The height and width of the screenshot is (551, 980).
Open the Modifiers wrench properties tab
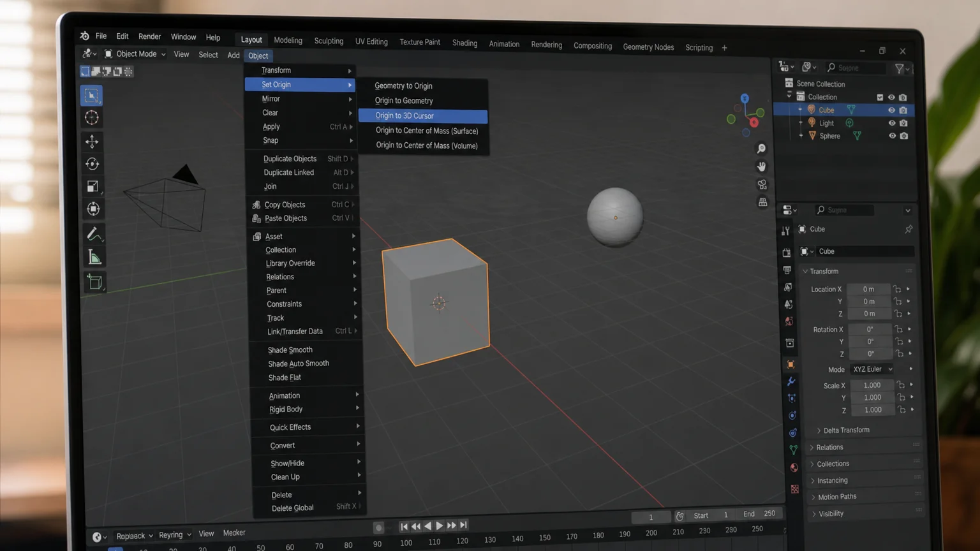[x=791, y=381]
